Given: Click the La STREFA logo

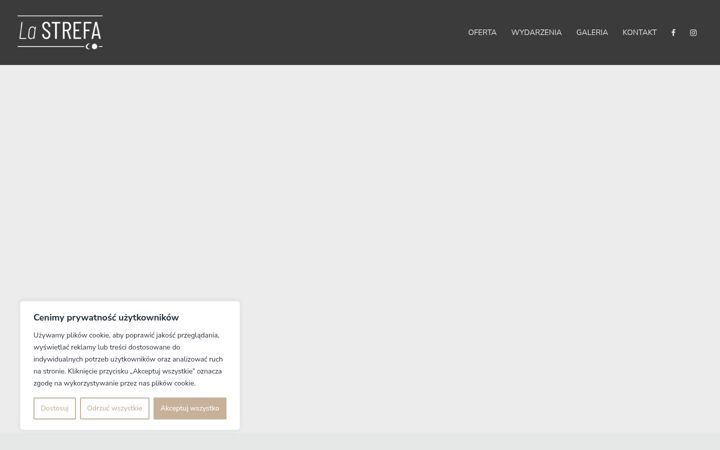Looking at the screenshot, I should 60,32.
